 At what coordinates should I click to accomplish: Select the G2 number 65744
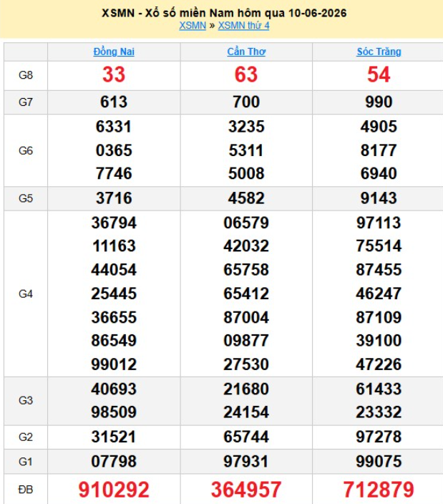pyautogui.click(x=246, y=437)
